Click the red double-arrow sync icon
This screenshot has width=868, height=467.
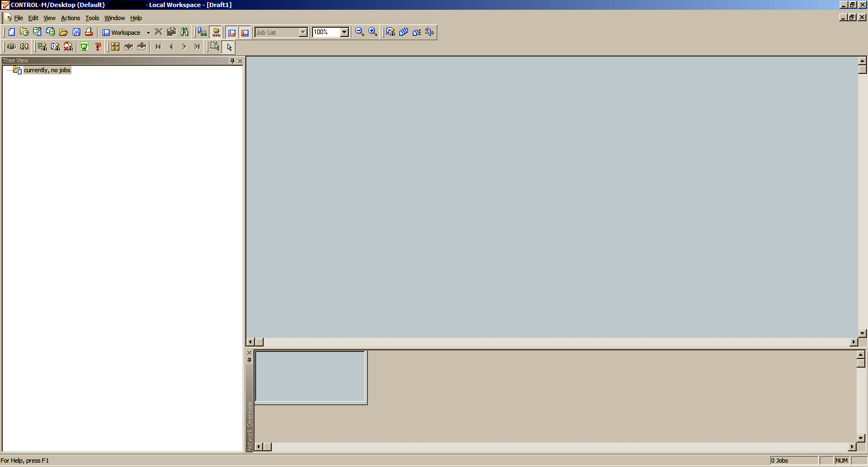point(24,47)
